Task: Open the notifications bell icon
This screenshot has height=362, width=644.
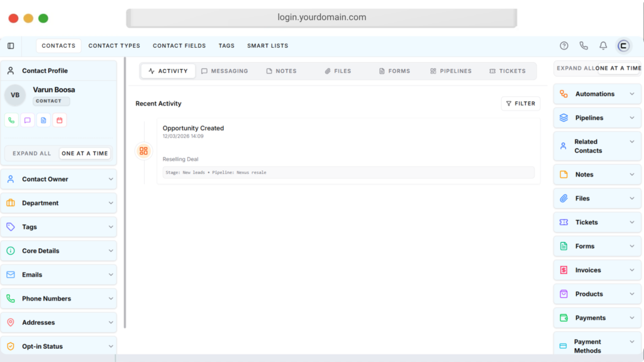Action: pyautogui.click(x=603, y=46)
